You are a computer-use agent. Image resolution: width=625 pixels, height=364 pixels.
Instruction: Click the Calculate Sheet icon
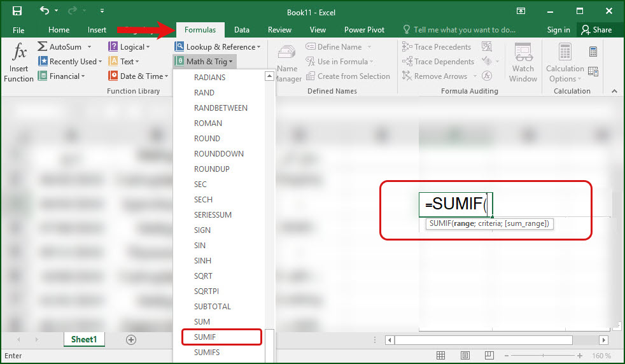pyautogui.click(x=593, y=72)
